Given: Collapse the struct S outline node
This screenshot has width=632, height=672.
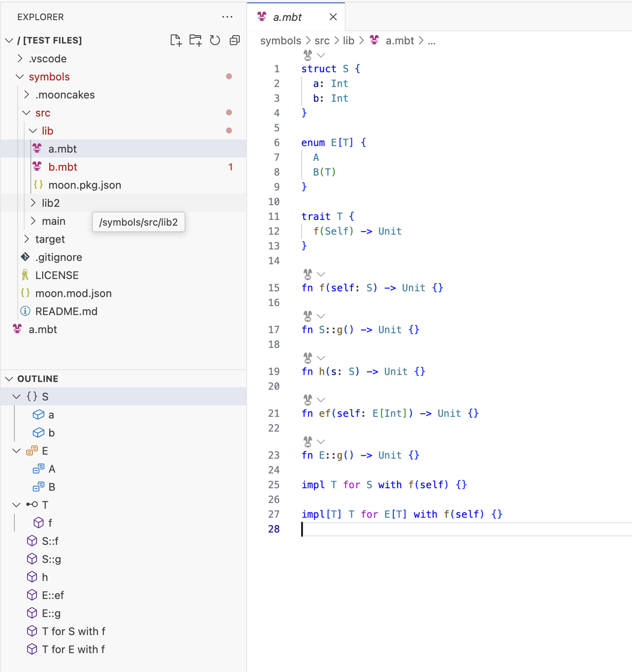Looking at the screenshot, I should (17, 397).
